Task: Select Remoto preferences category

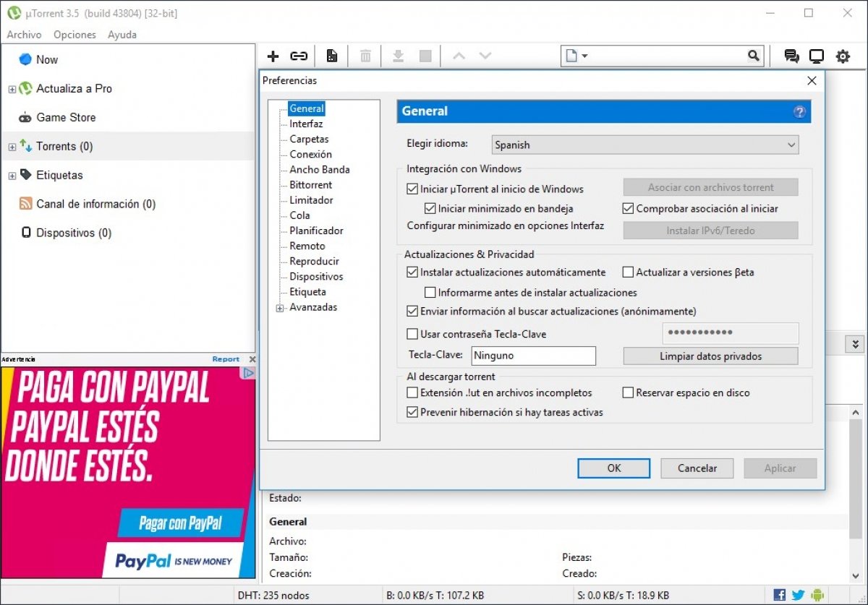Action: click(307, 246)
